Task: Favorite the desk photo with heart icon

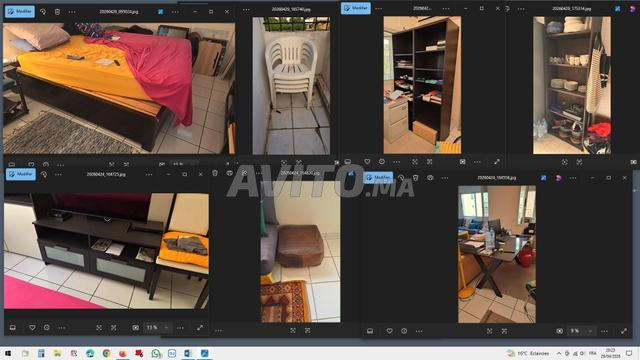Action: click(389, 331)
